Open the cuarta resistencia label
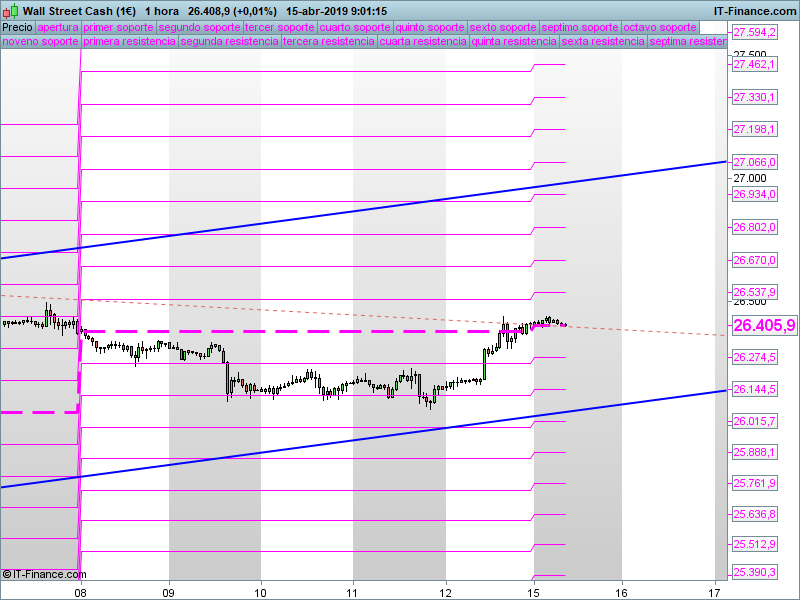Image resolution: width=800 pixels, height=600 pixels. (423, 41)
